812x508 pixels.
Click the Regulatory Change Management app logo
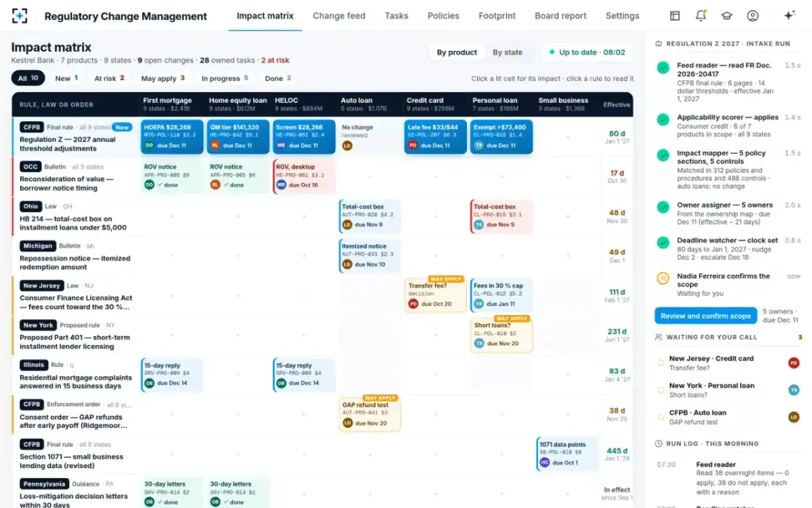point(20,16)
